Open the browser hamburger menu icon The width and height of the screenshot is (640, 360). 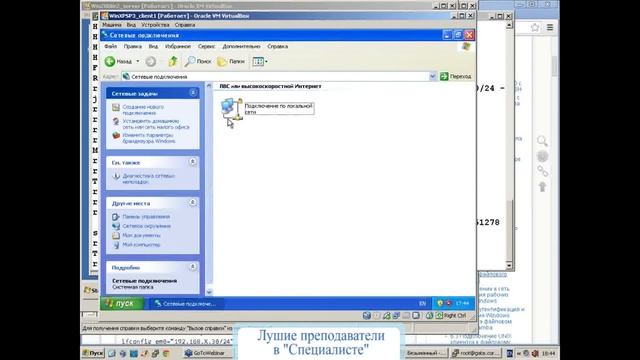[x=550, y=28]
